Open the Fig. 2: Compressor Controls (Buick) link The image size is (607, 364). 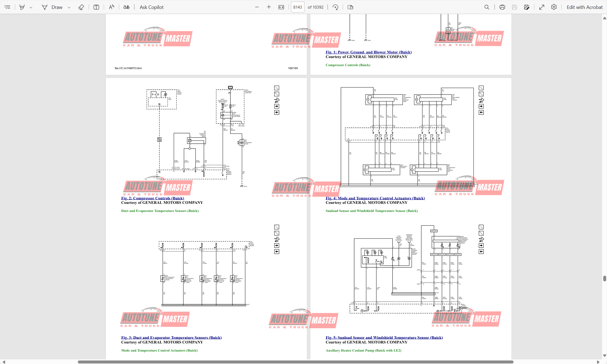153,198
